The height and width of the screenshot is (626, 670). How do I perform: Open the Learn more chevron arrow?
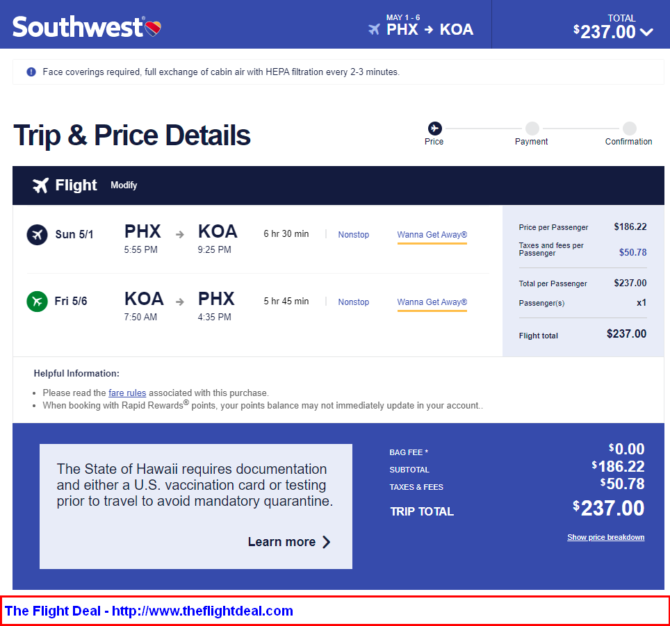pyautogui.click(x=326, y=542)
